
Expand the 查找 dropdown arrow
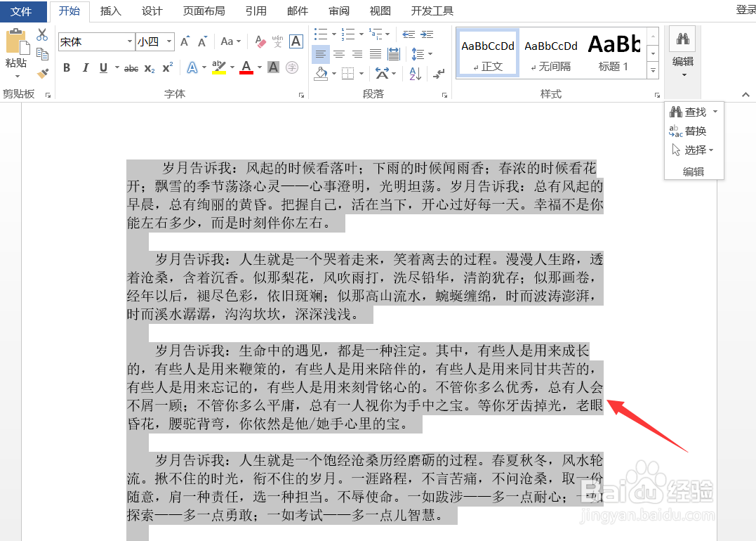tap(715, 112)
